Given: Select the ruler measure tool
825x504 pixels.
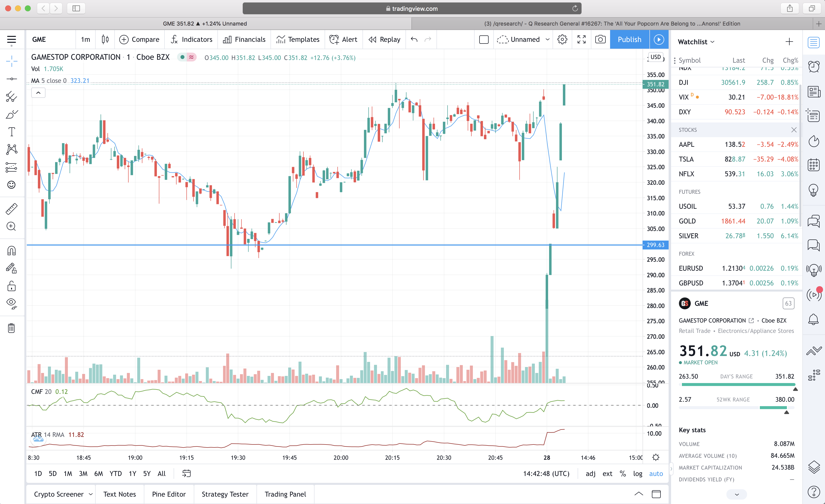Looking at the screenshot, I should click(11, 209).
